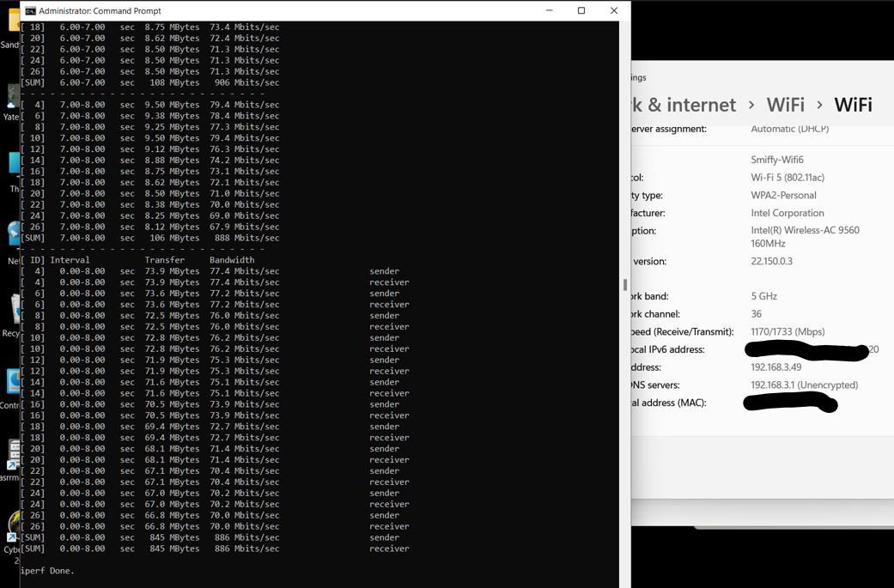Maximize the Command Prompt window
894x588 pixels.
(581, 11)
